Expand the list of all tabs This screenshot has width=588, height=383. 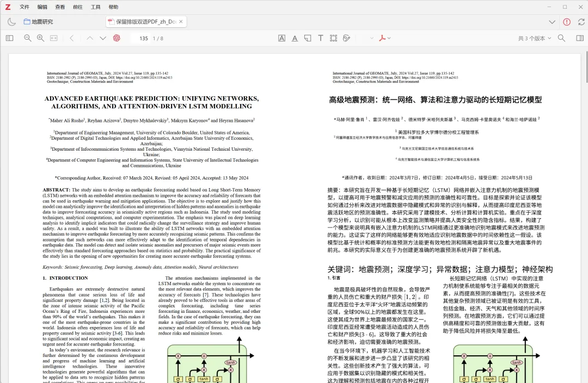(x=552, y=22)
